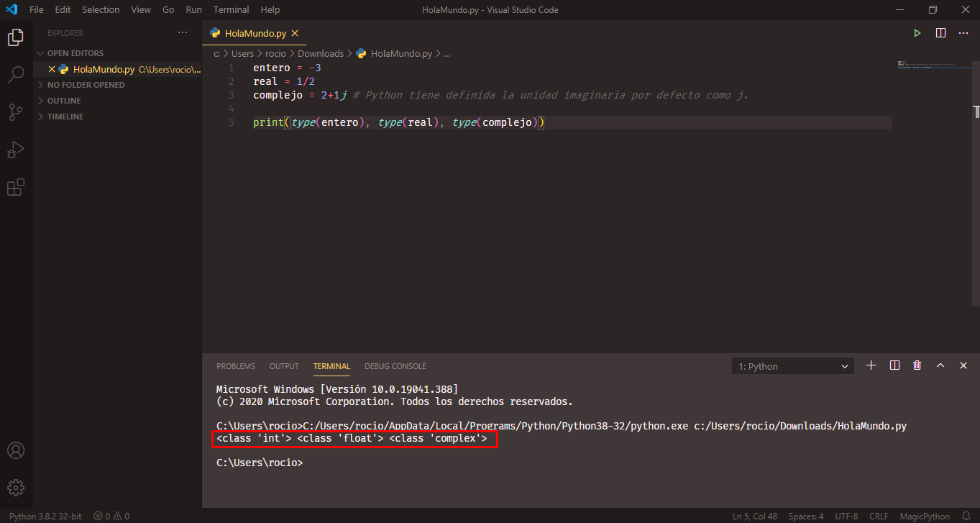Image resolution: width=980 pixels, height=523 pixels.
Task: Kill terminal with the trash icon
Action: pos(917,365)
